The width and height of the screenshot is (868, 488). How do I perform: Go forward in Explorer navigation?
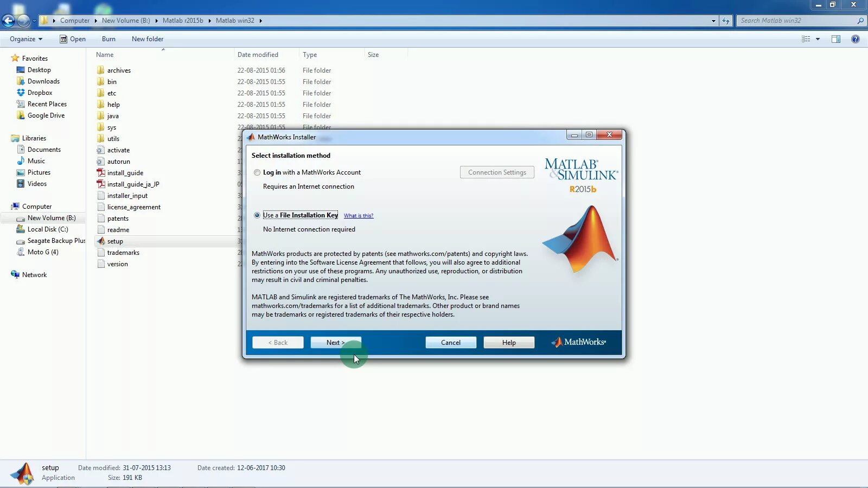[x=23, y=21]
